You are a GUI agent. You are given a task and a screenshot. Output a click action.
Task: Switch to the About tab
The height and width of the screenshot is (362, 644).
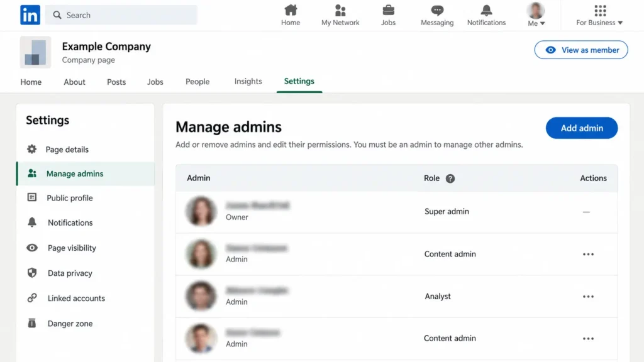click(x=74, y=82)
